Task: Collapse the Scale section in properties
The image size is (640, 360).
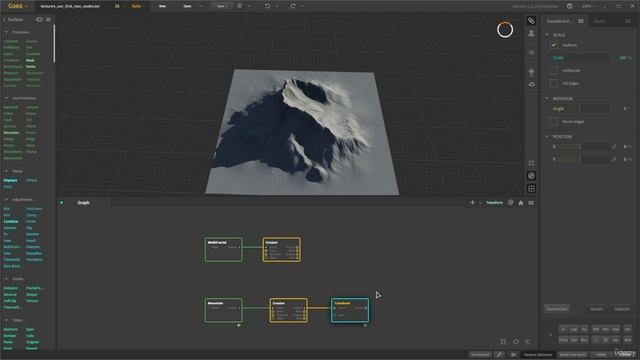Action: [x=547, y=35]
